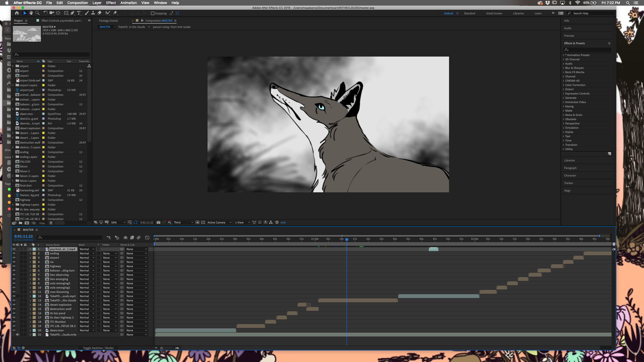Viewport: 644px width, 362px height.
Task: Open the Third resolution dropdown
Action: 183,222
